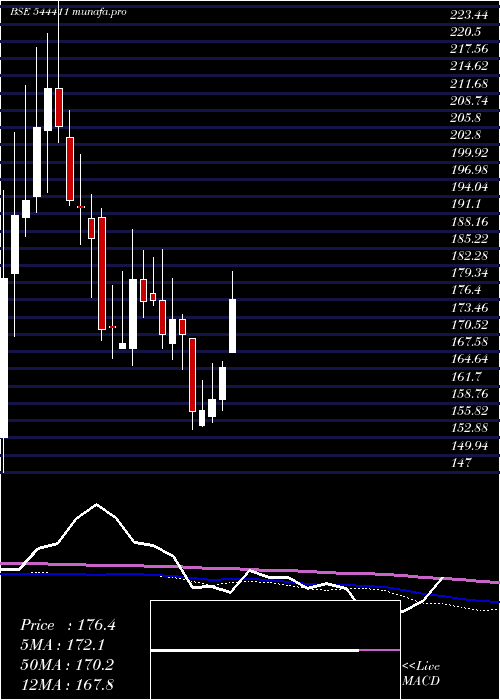500x700 pixels.
Task: Click the 185.22 price level label
Action: tap(469, 238)
